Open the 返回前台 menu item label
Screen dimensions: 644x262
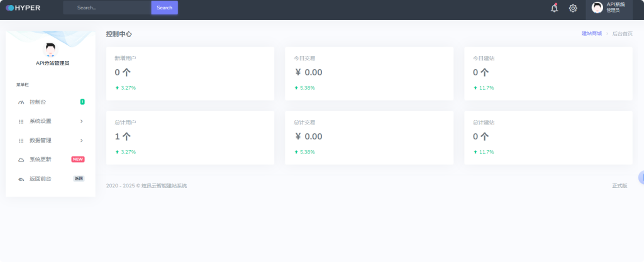pos(40,179)
